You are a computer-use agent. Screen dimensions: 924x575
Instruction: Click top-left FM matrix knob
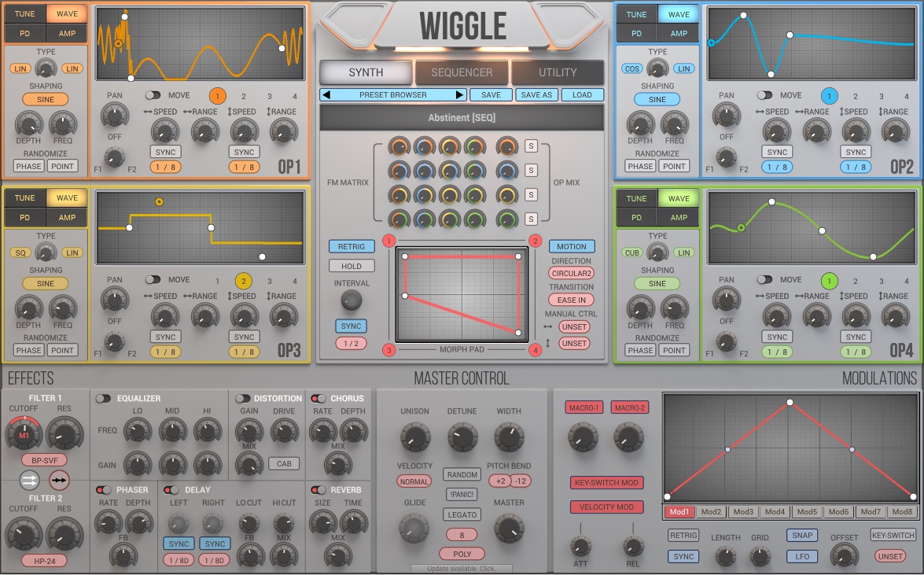pyautogui.click(x=399, y=147)
